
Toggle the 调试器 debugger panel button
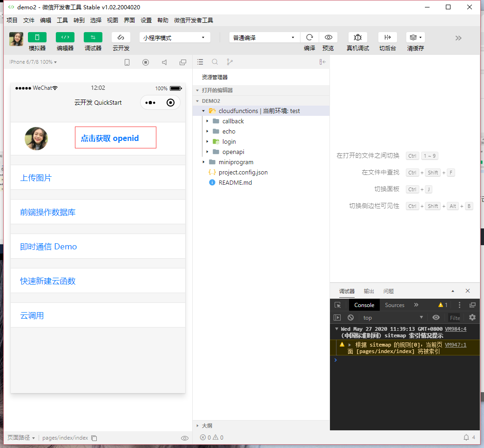pos(93,37)
